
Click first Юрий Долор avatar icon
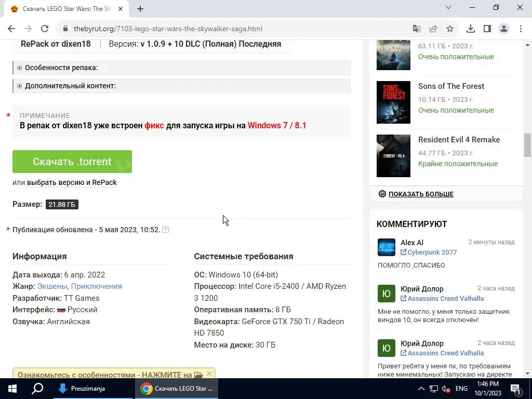tap(387, 294)
